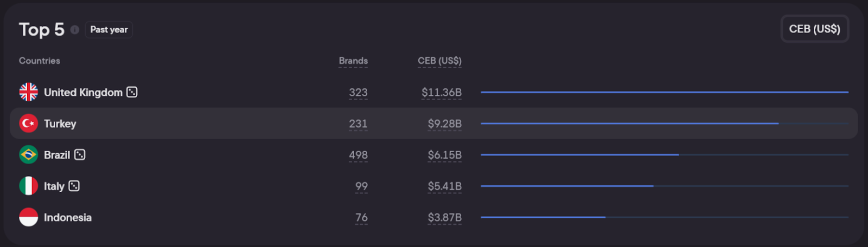Click the dice icon beside Brazil
This screenshot has width=868, height=247.
(80, 155)
